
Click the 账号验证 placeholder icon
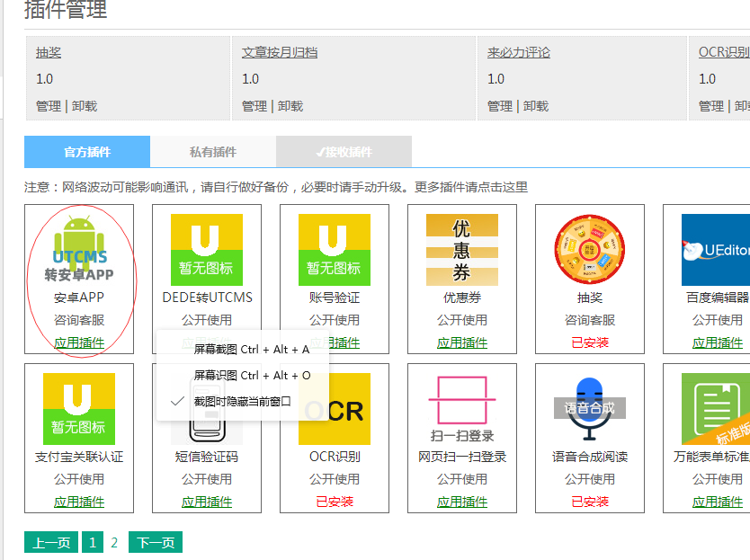[335, 249]
